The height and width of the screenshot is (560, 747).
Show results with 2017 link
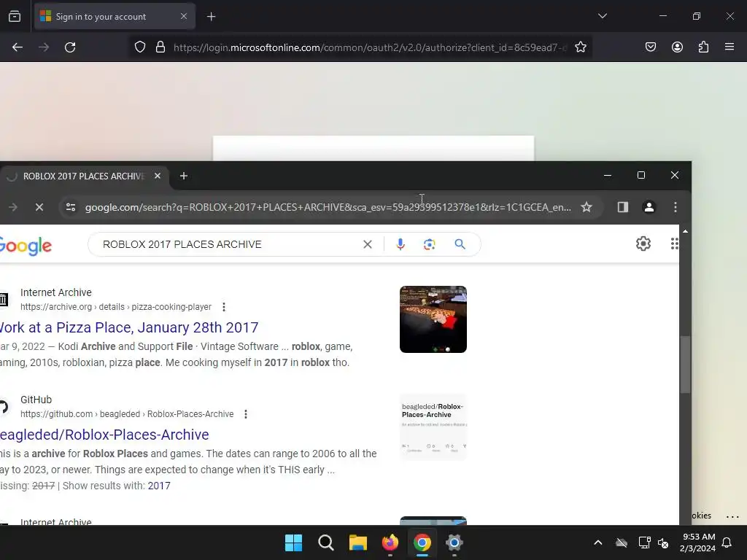tap(158, 486)
